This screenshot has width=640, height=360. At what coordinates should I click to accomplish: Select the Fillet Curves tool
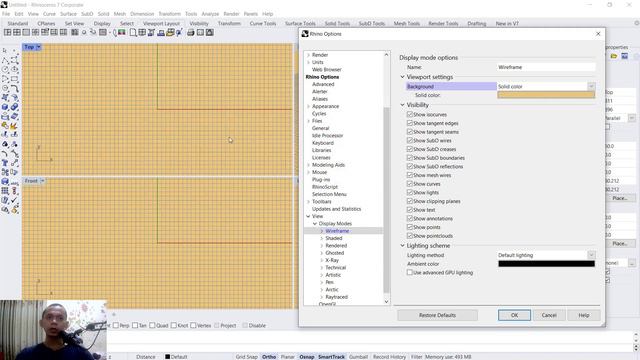tap(14, 88)
